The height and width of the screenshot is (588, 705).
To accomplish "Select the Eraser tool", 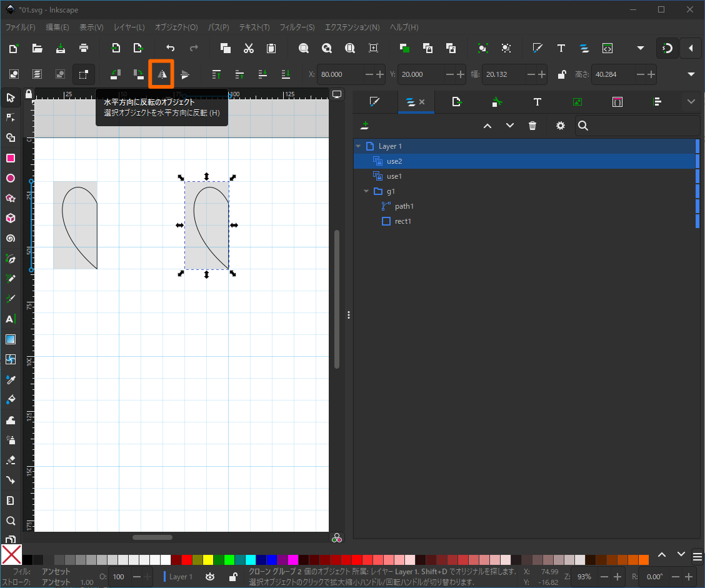I will 11,460.
